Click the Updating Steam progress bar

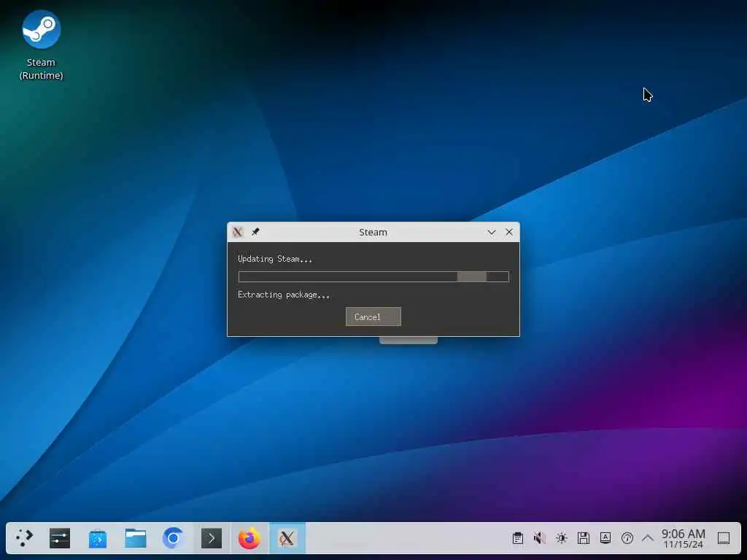(373, 276)
